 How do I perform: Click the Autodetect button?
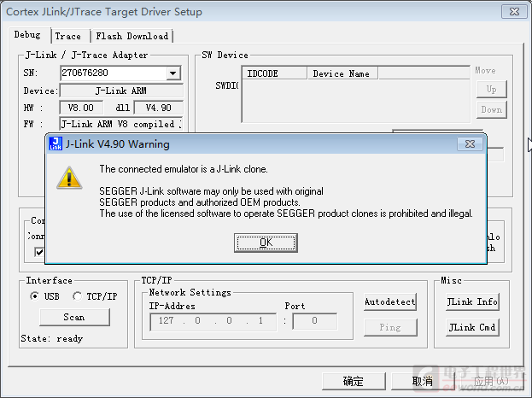(x=390, y=301)
